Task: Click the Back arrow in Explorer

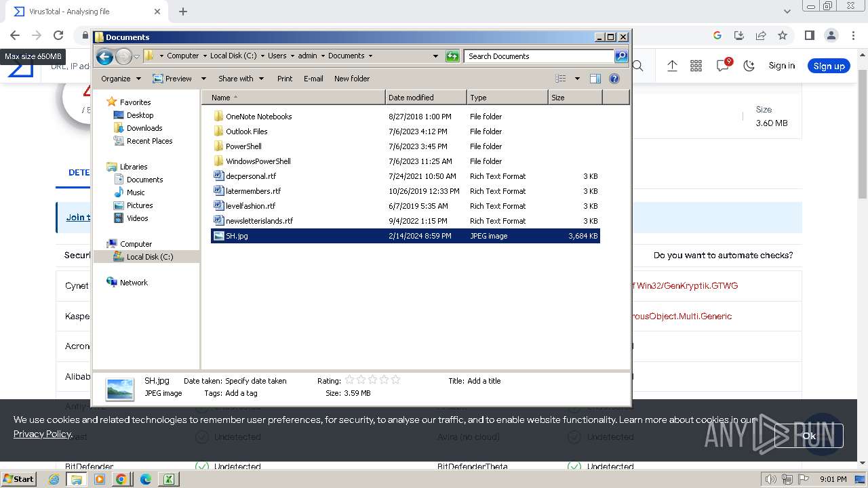Action: (x=104, y=56)
